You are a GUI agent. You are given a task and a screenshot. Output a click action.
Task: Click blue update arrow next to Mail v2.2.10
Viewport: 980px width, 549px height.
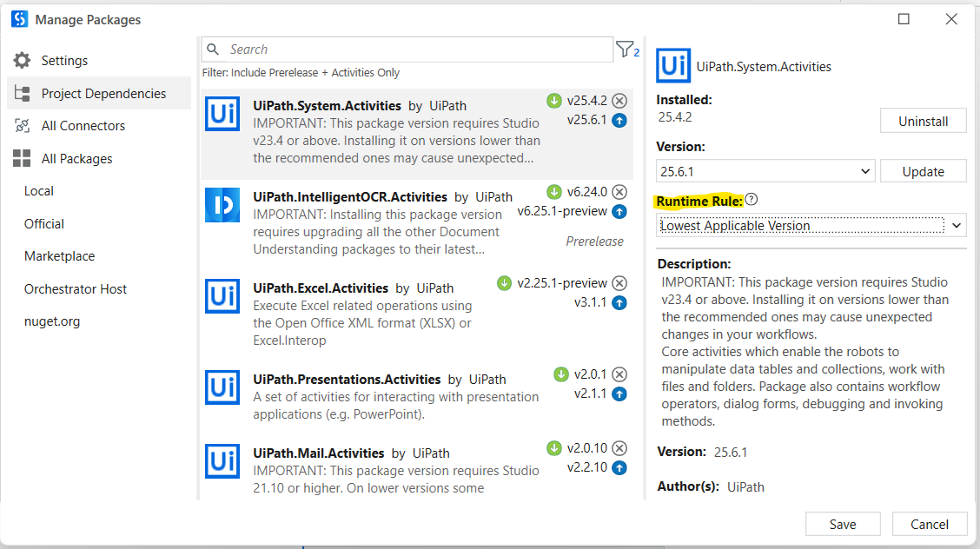pos(619,468)
